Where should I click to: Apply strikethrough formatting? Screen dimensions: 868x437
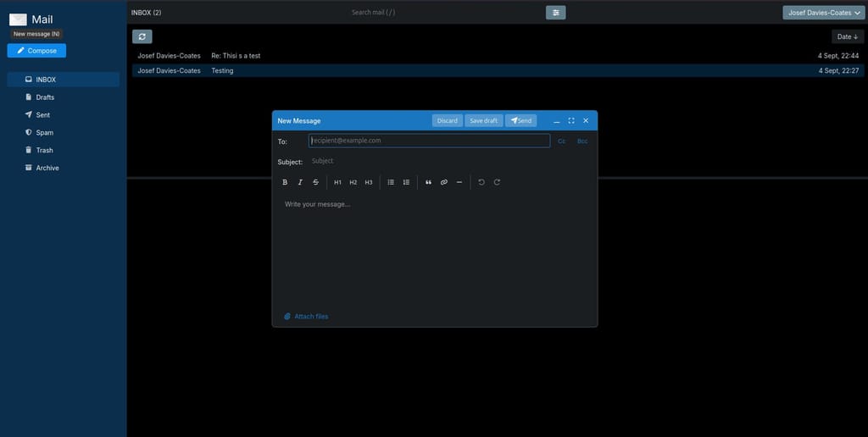[315, 182]
